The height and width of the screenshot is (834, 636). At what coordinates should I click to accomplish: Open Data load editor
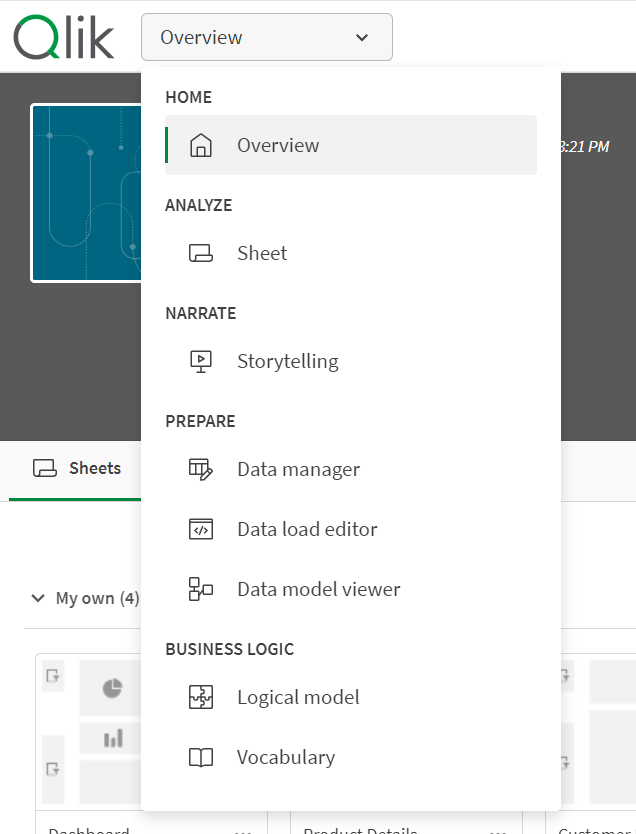tap(307, 529)
